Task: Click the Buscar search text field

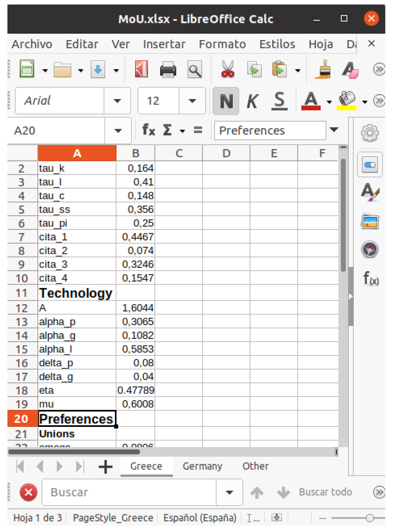Action: tap(129, 492)
